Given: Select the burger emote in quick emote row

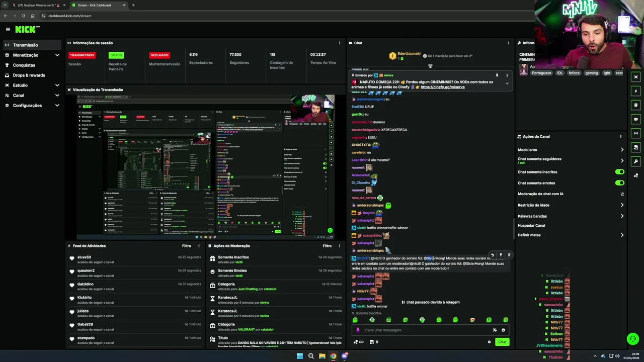Looking at the screenshot, I should click(x=472, y=320).
